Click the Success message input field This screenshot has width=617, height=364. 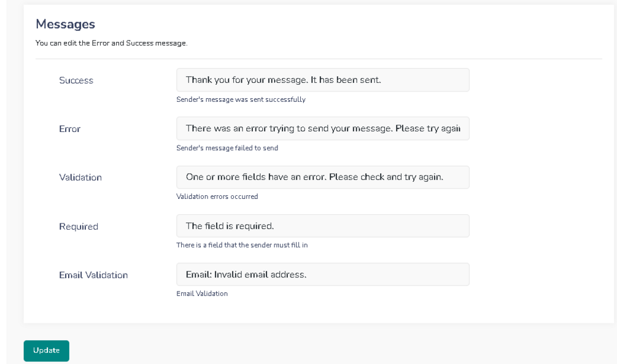click(322, 80)
